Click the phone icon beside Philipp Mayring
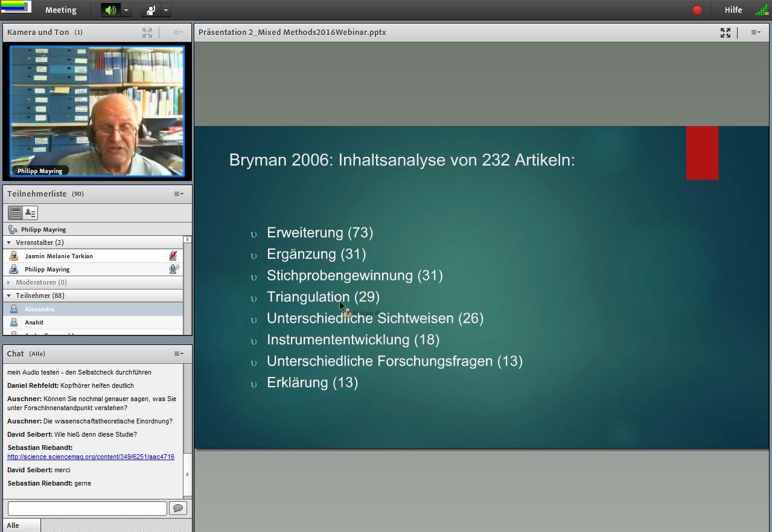Image resolution: width=772 pixels, height=532 pixels. coord(13,230)
